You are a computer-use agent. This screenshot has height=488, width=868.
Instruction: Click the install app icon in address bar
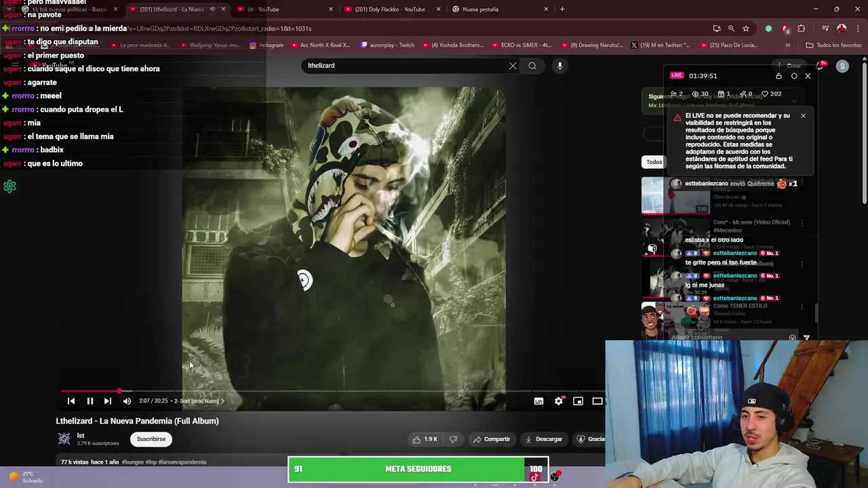point(717,28)
